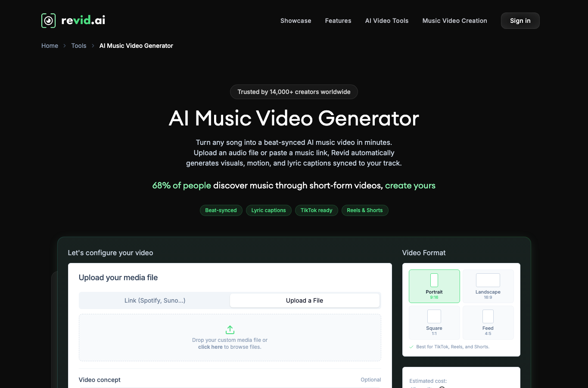The image size is (588, 388).
Task: Click breadcrumb chevron after Tools
Action: 93,46
